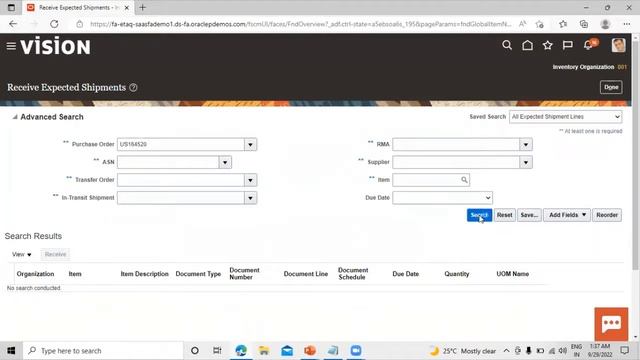Refresh the browser page
640x360 pixels.
(x=54, y=24)
